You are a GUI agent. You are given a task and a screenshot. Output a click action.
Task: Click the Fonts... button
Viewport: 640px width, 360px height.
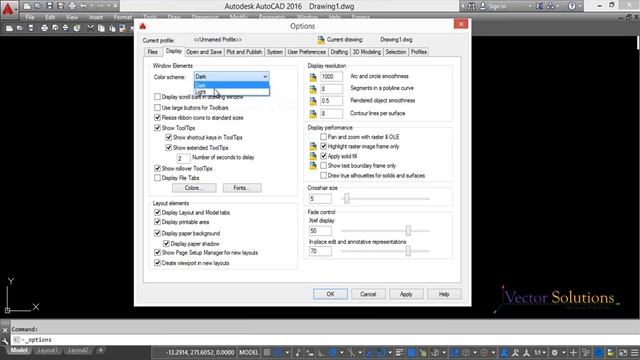pyautogui.click(x=242, y=188)
